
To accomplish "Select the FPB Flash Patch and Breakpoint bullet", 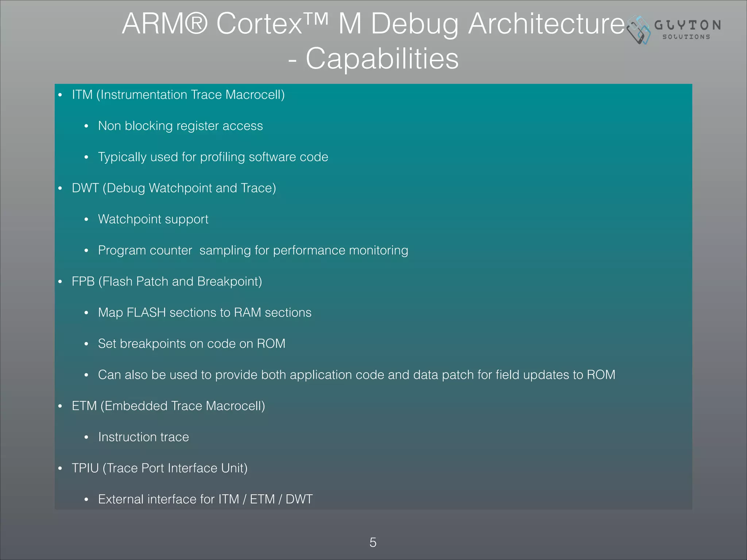I will 167,281.
